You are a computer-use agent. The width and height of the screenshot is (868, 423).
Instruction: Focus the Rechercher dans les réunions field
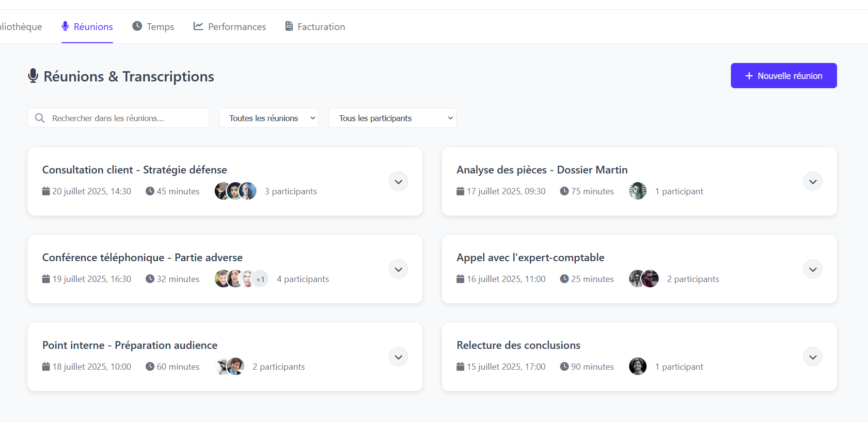[x=118, y=118]
